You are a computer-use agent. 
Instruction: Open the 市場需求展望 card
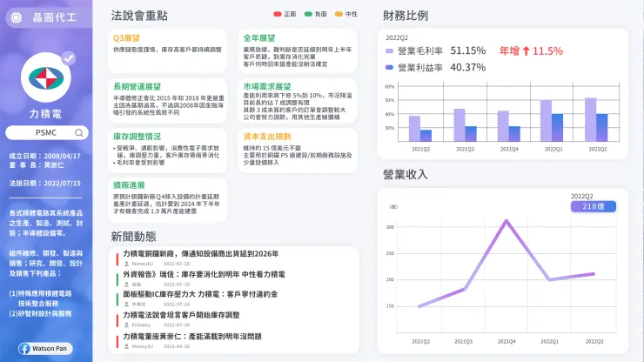[298, 101]
